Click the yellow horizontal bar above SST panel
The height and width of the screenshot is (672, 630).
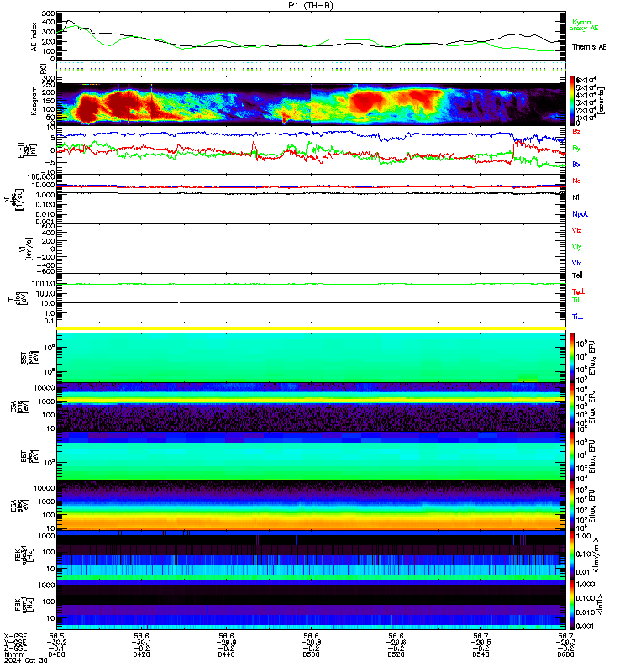point(311,328)
